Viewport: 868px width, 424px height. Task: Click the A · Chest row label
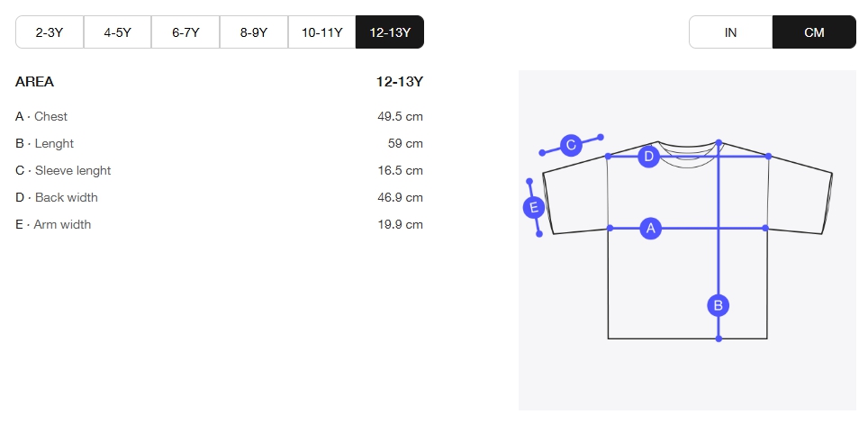point(41,116)
